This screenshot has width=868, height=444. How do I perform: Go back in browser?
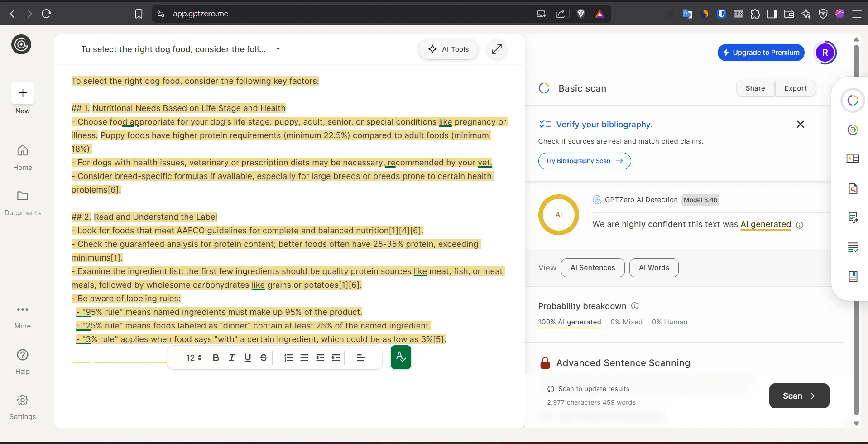(13, 14)
